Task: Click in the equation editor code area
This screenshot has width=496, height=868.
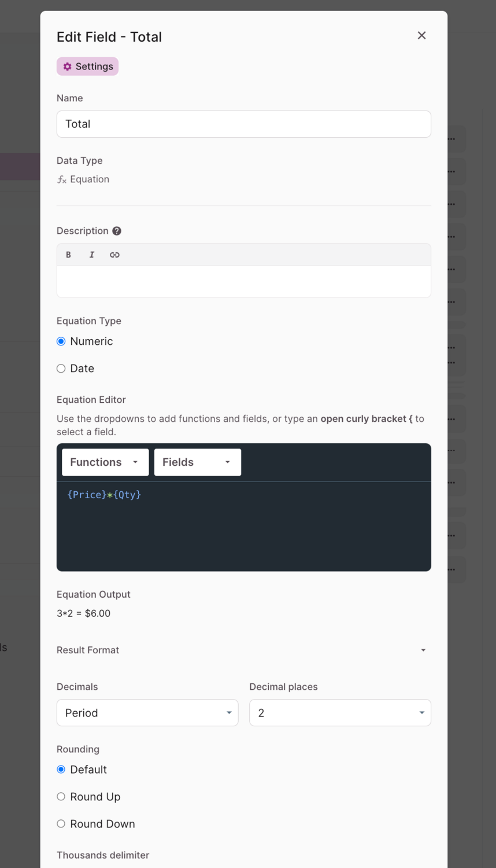Action: [243, 527]
